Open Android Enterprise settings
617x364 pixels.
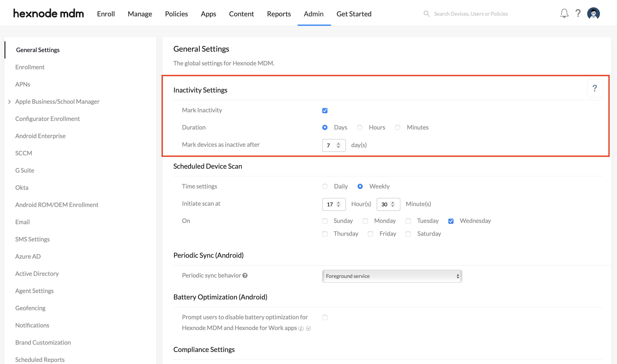[x=40, y=136]
